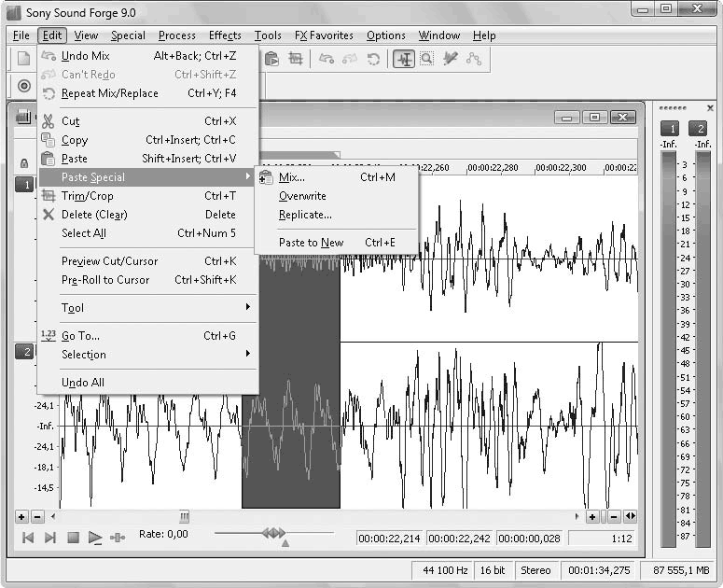Viewport: 723px width, 588px height.
Task: Toggle the Edit tool in toolbar
Action: point(403,59)
